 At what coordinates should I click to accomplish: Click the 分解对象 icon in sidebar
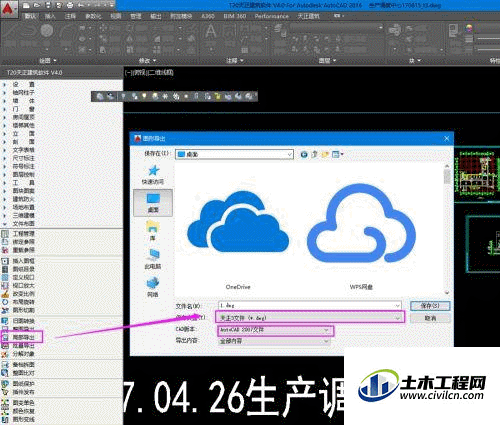[x=5, y=354]
